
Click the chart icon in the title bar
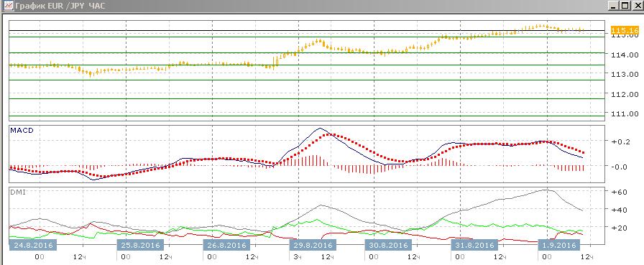coord(8,5)
